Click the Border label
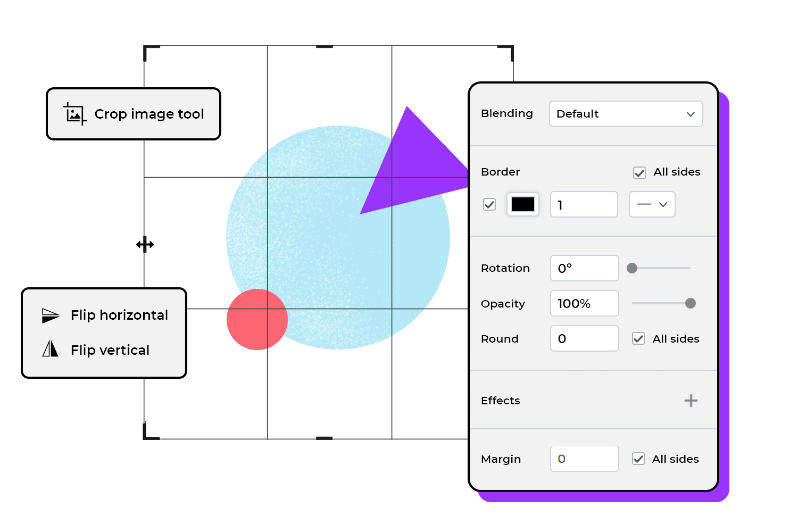This screenshot has height=532, width=798. tap(501, 172)
